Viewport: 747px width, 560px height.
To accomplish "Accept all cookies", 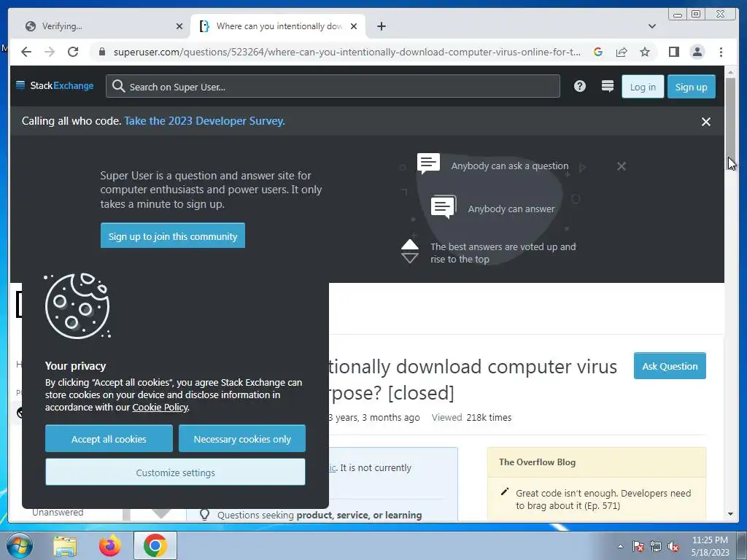I will [x=109, y=438].
